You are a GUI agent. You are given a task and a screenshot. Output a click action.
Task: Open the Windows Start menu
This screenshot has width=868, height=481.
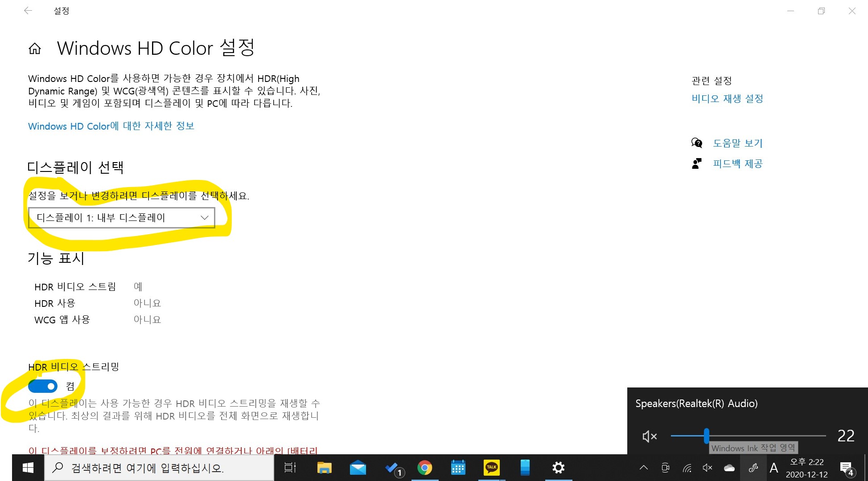[x=28, y=468]
